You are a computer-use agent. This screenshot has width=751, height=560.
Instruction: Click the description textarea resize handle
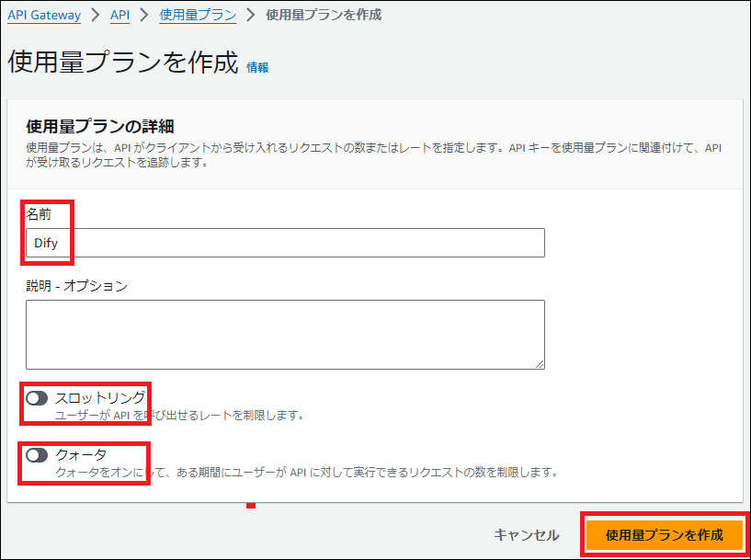[540, 364]
